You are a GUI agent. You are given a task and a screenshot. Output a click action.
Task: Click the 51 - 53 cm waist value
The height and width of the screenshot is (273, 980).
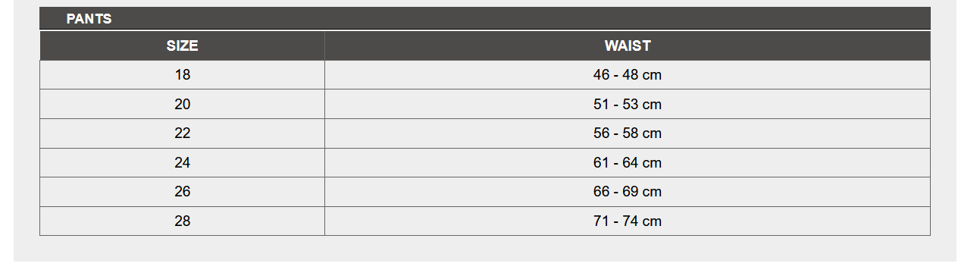(x=628, y=105)
